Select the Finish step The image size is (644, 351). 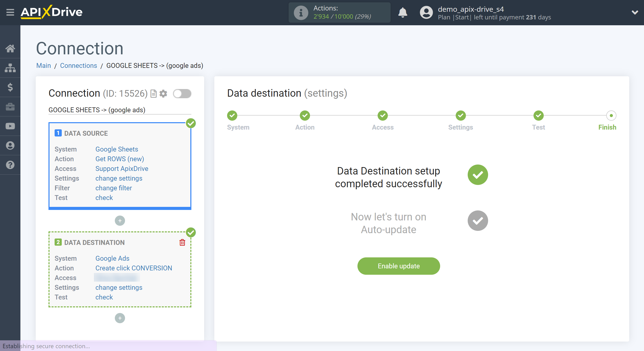(611, 116)
